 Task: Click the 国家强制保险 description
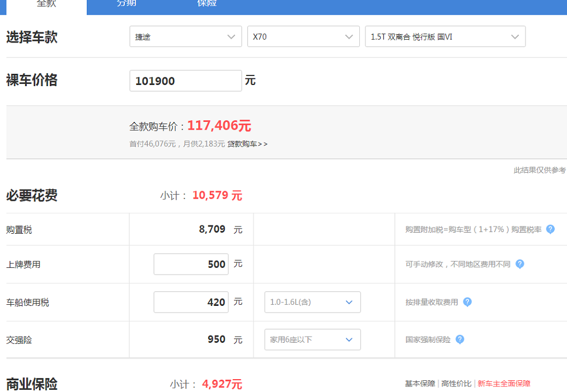coord(428,339)
